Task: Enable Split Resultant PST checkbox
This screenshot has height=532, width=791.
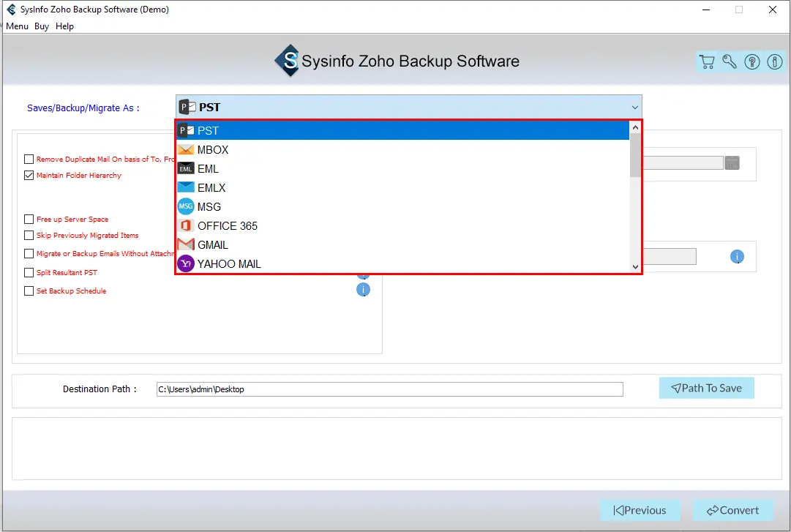Action: (29, 273)
